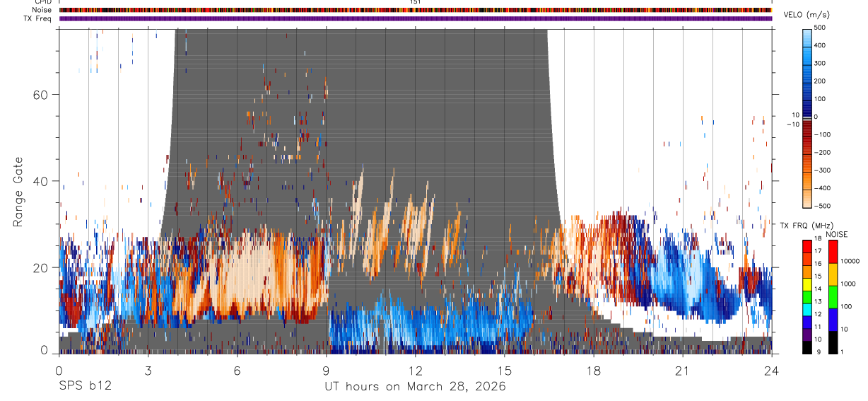Click the 6 hour tick on the UT axis

237,370
